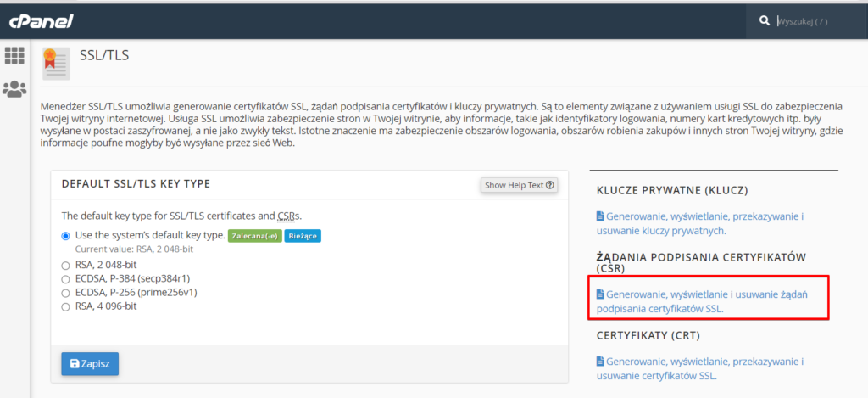
Task: Choose ECDSA, P-384 (secp384r1) key type
Action: tap(66, 279)
